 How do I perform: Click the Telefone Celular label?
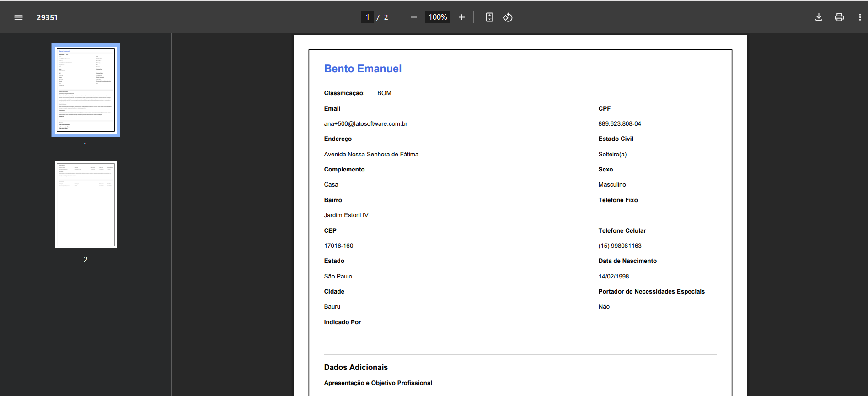tap(622, 230)
